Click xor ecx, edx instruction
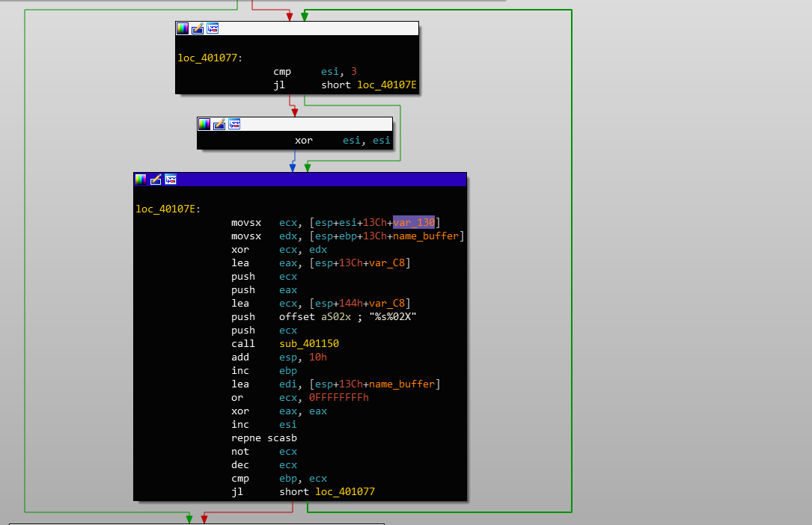The width and height of the screenshot is (812, 525). tap(279, 249)
